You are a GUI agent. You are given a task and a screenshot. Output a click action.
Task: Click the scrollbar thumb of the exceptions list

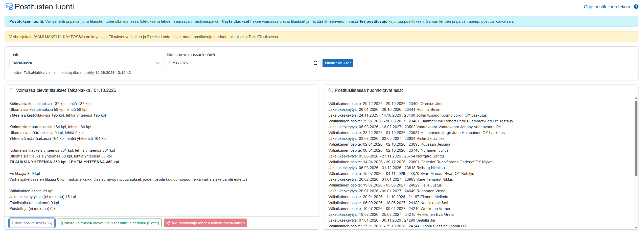click(x=636, y=138)
